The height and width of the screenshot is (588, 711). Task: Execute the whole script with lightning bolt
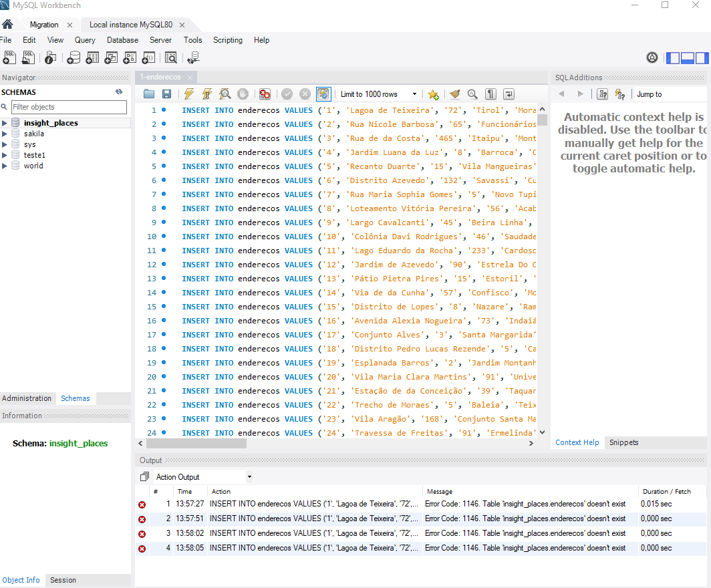pos(189,94)
